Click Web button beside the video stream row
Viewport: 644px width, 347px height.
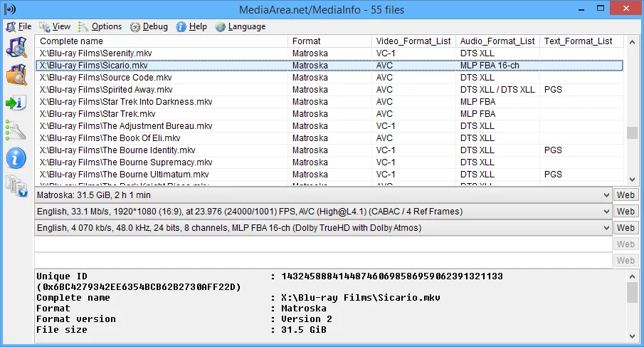pos(625,212)
